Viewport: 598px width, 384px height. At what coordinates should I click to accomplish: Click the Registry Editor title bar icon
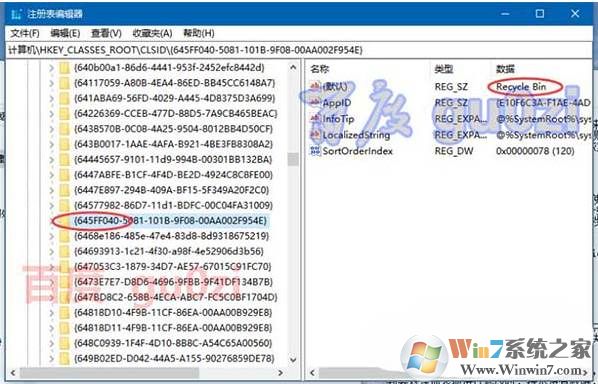click(16, 14)
